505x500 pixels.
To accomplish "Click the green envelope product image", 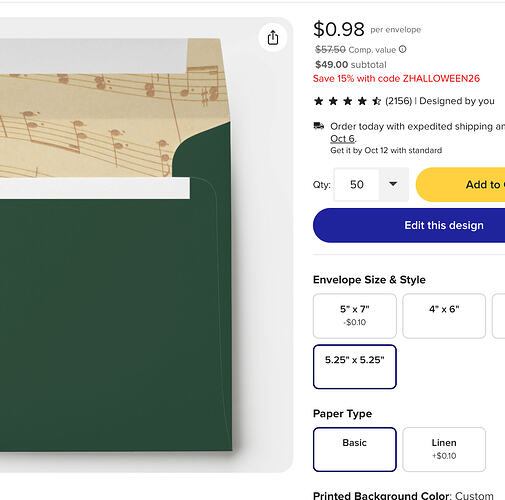I will 115,300.
